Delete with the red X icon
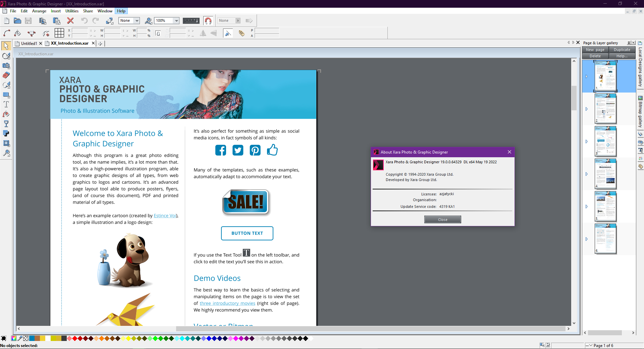 (70, 21)
